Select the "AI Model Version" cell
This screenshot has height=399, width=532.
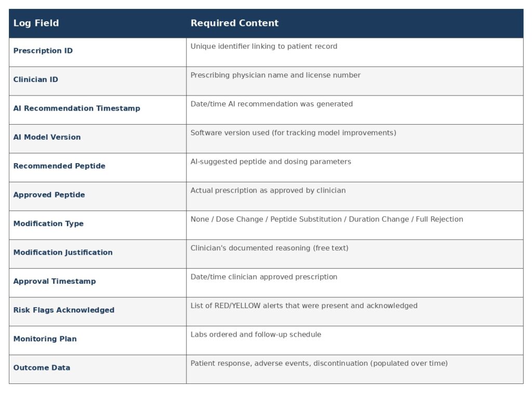pyautogui.click(x=47, y=137)
